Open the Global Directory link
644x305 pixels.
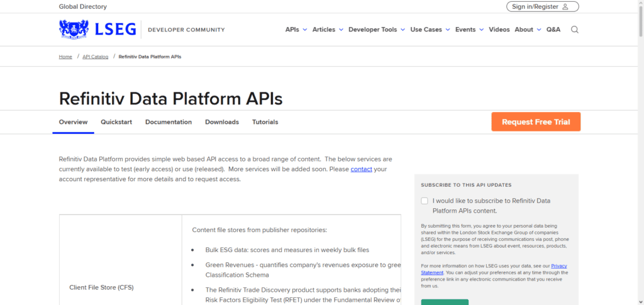point(82,6)
